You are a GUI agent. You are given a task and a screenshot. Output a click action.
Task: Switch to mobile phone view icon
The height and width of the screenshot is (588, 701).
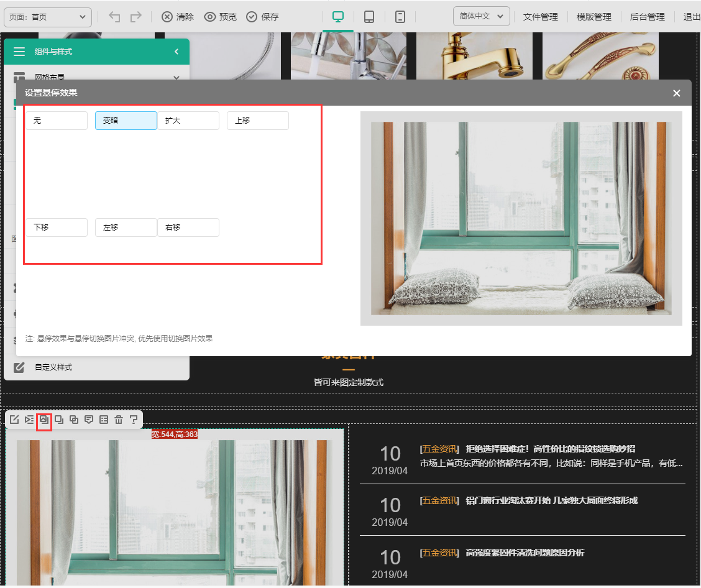[400, 17]
